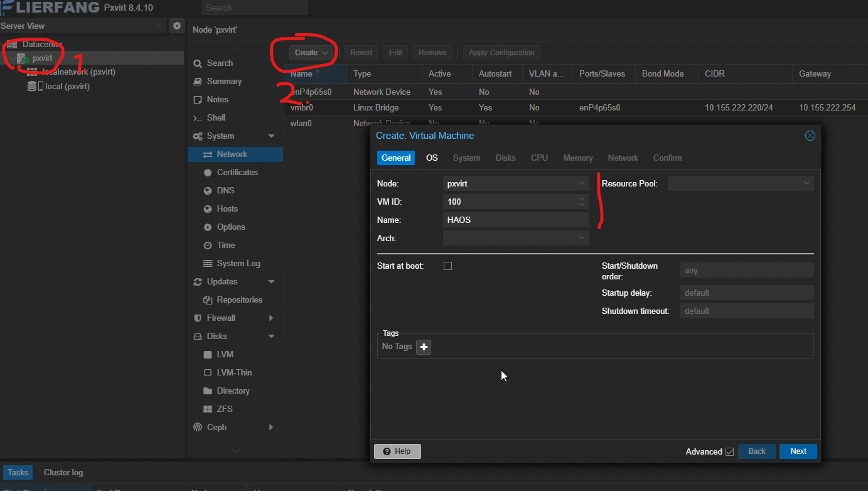The height and width of the screenshot is (491, 868).
Task: Expand the Firewall submenu arrow
Action: click(x=271, y=318)
